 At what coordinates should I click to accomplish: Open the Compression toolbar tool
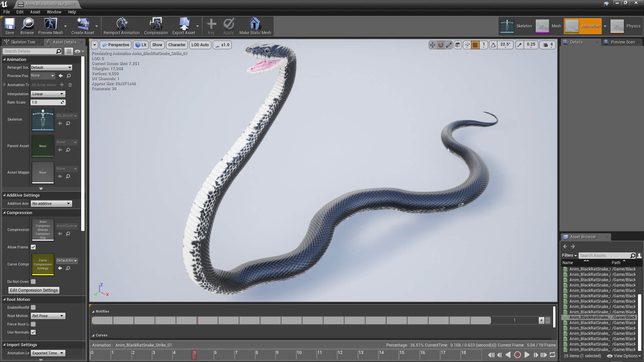pos(156,26)
